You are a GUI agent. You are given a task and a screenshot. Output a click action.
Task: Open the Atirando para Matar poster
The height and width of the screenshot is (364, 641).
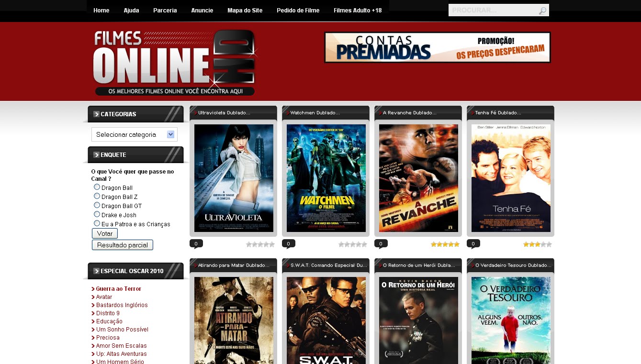pyautogui.click(x=234, y=320)
